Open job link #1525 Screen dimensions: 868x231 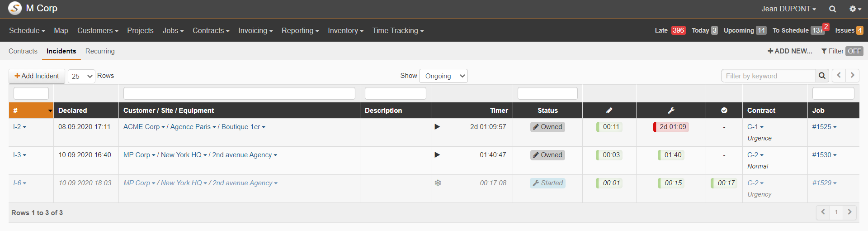[x=821, y=127]
